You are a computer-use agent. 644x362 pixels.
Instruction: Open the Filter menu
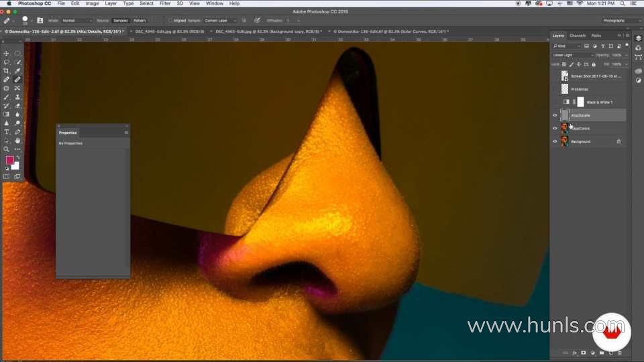165,3
